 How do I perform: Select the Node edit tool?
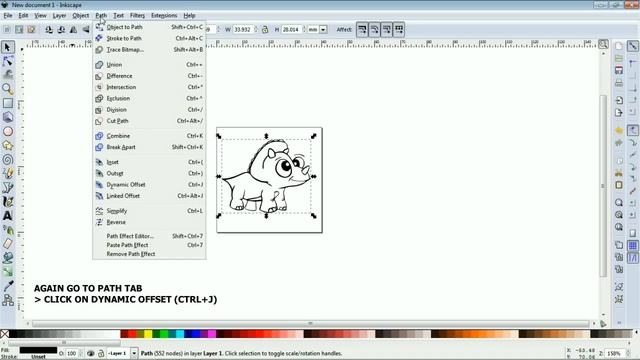[x=7, y=61]
